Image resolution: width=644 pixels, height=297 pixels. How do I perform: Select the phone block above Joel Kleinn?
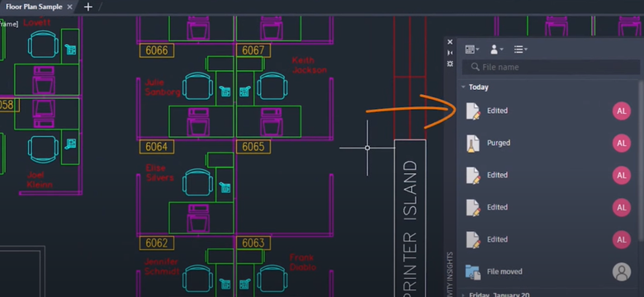(x=71, y=144)
